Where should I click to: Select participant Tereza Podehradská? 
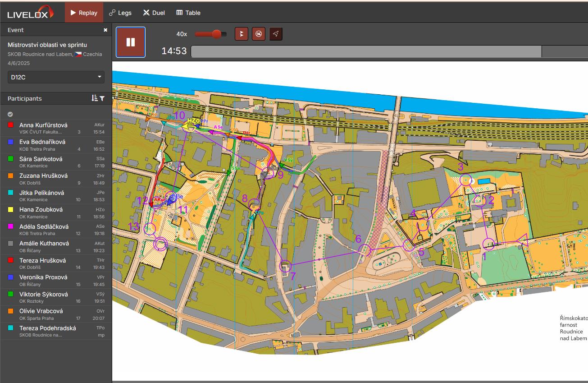point(47,328)
